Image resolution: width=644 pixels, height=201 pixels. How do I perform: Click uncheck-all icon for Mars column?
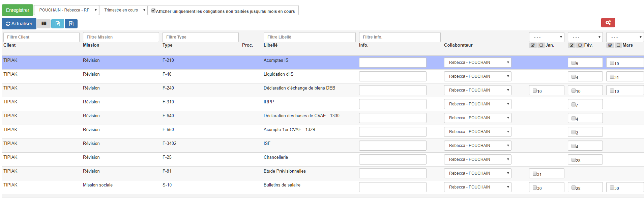pyautogui.click(x=618, y=45)
